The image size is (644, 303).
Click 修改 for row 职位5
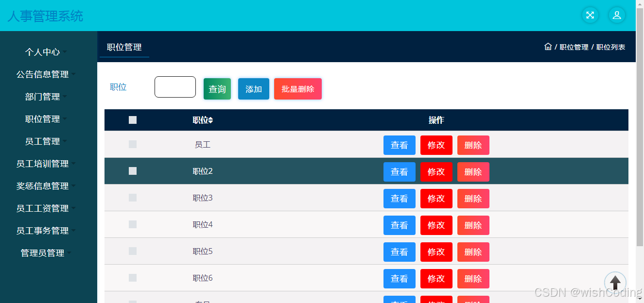point(436,252)
